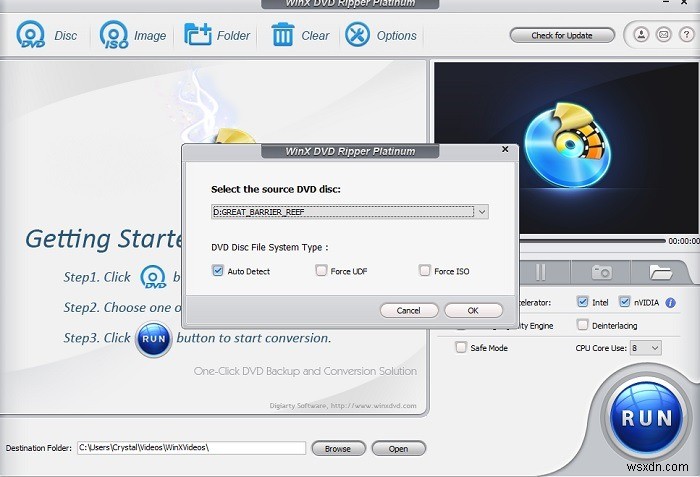Click the preview seek progress bar
The height and width of the screenshot is (477, 700).
(x=592, y=241)
